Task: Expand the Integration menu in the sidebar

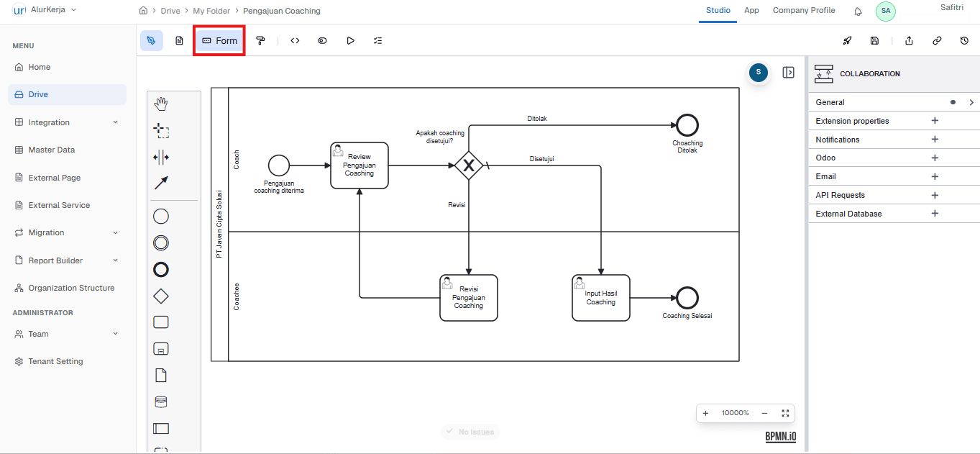Action: (66, 122)
